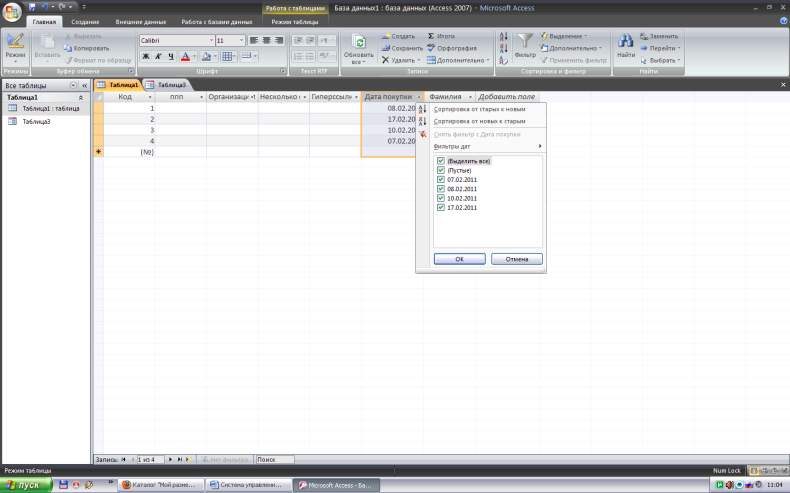
Task: Choose Сортировка от старых к новым
Action: [x=480, y=109]
